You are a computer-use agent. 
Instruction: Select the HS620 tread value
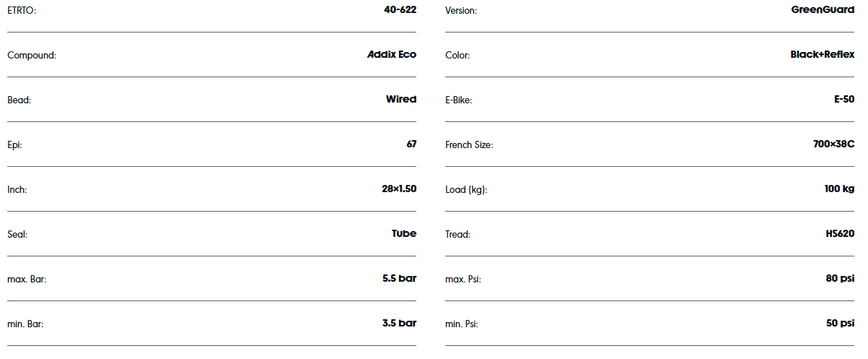tap(840, 233)
